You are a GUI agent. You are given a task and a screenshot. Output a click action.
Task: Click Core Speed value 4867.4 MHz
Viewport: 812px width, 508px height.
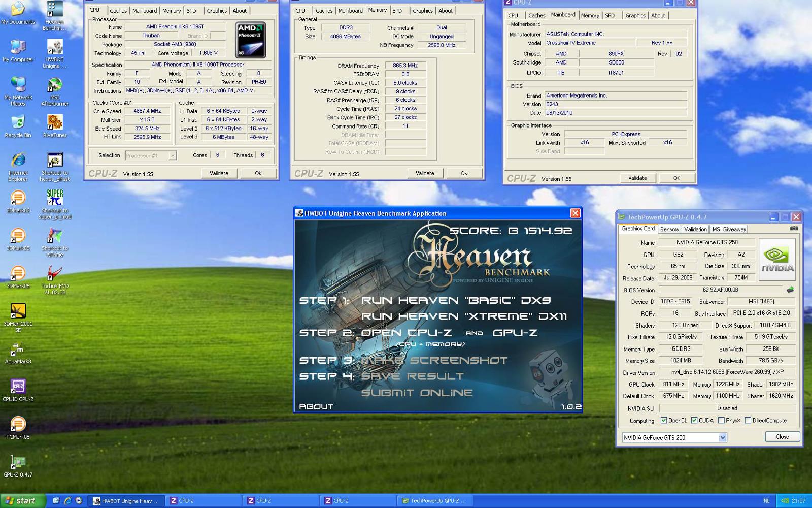click(147, 111)
